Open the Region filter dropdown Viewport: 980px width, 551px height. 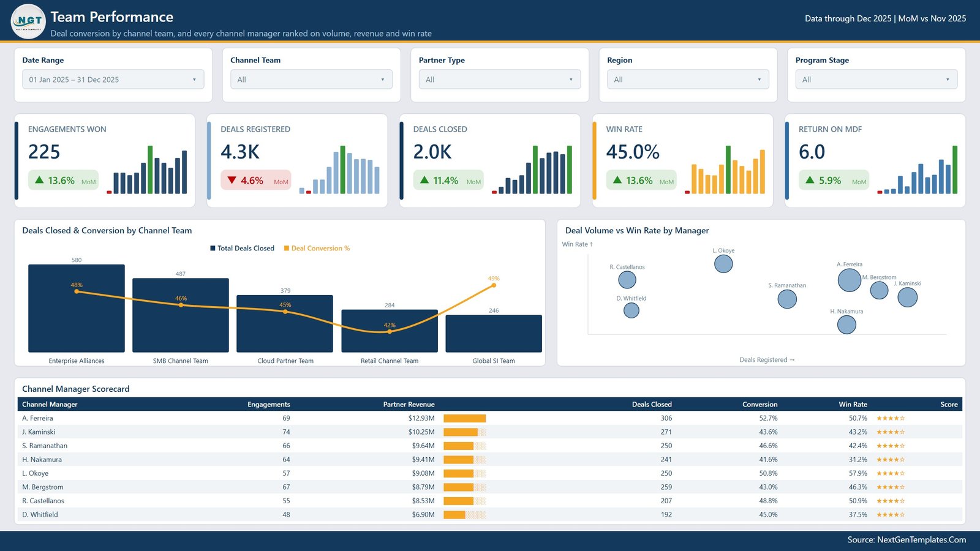coord(688,80)
